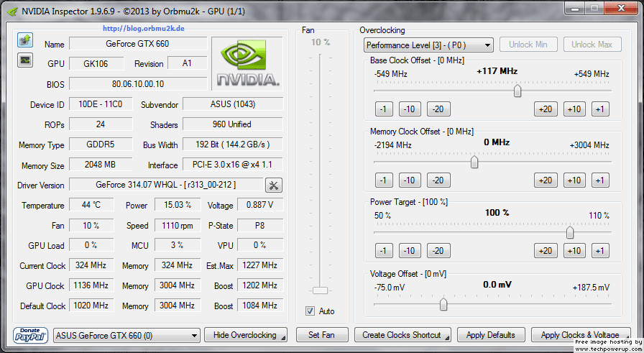Open driver profile settings wrench icon
Viewport: 644px width, 353px height.
(274, 185)
